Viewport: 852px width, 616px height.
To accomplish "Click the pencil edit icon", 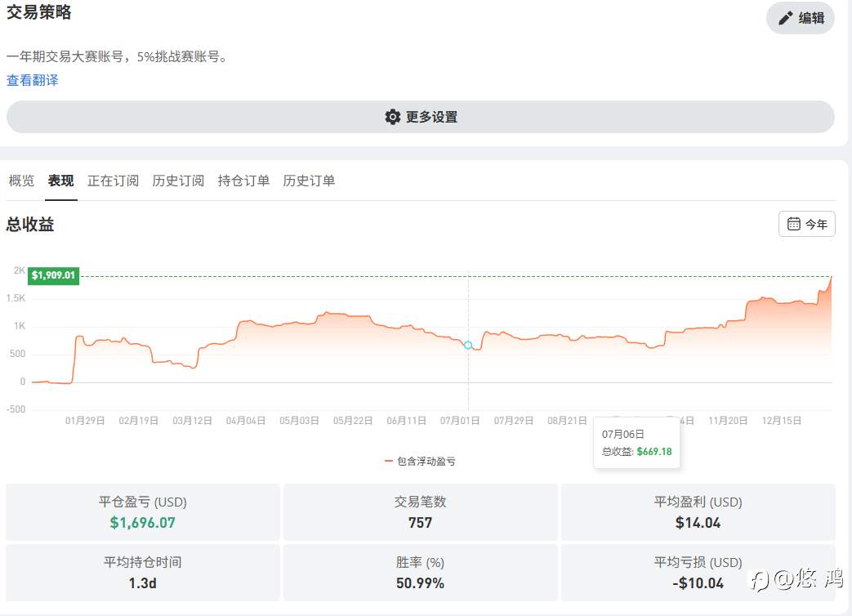I will pyautogui.click(x=786, y=18).
